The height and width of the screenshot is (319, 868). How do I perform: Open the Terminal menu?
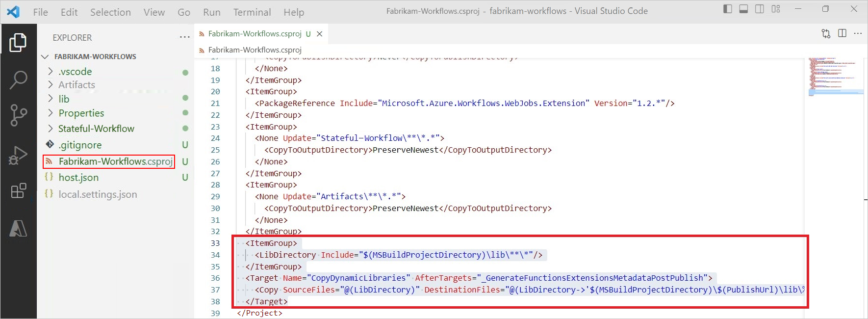coord(252,12)
